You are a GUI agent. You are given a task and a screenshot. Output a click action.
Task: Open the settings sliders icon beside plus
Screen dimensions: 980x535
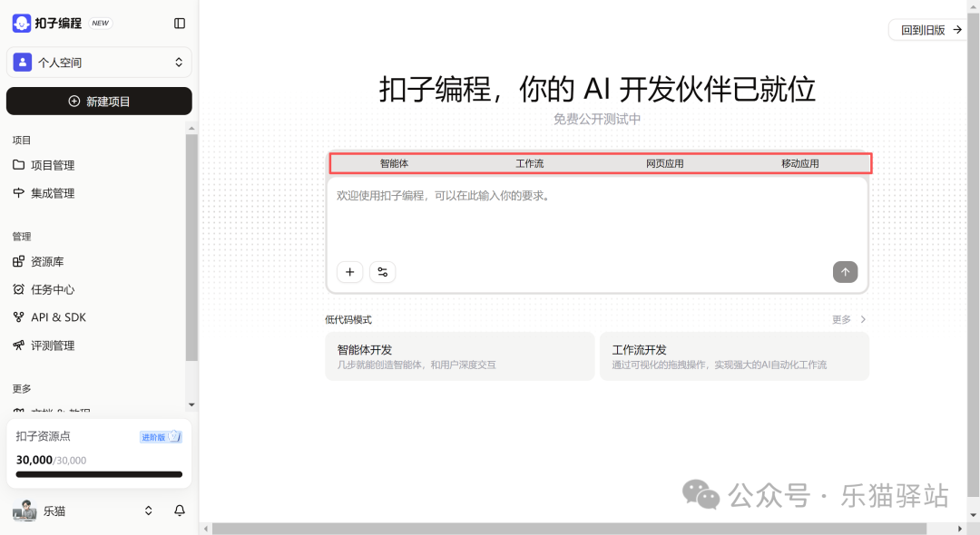382,271
